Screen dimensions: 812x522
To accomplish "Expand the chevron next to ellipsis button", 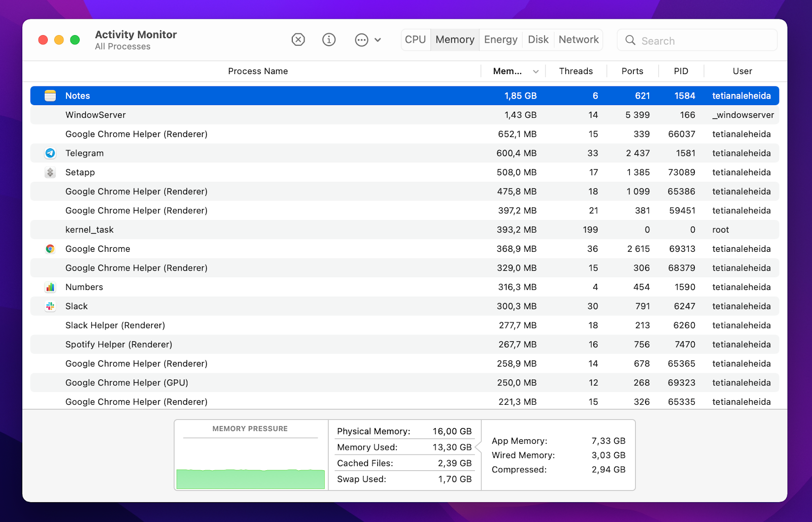I will [x=378, y=40].
